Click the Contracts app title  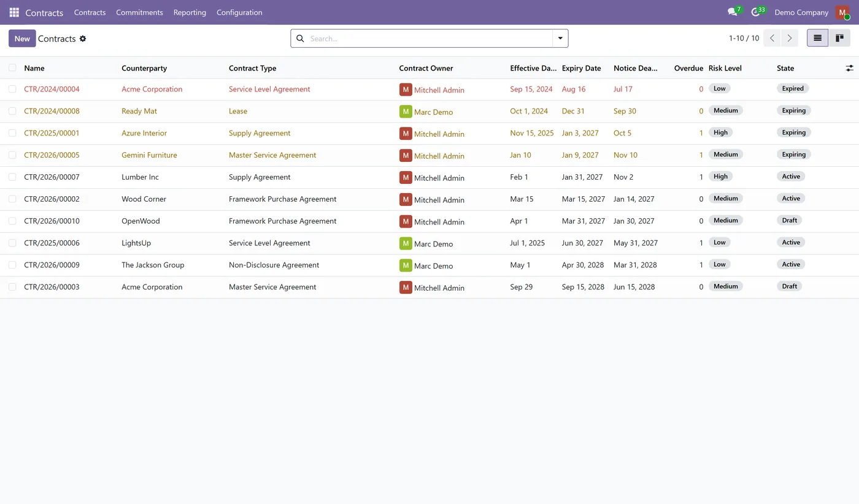(44, 12)
